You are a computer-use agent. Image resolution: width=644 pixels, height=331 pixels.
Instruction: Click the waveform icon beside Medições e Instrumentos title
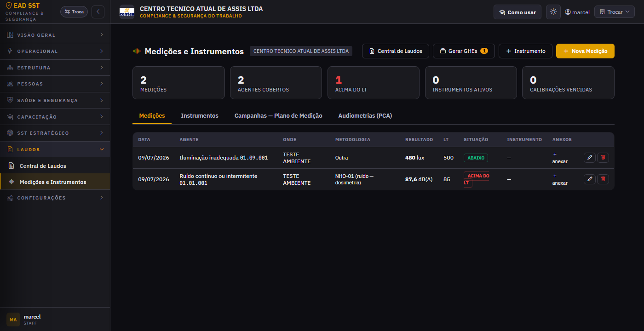coord(137,51)
